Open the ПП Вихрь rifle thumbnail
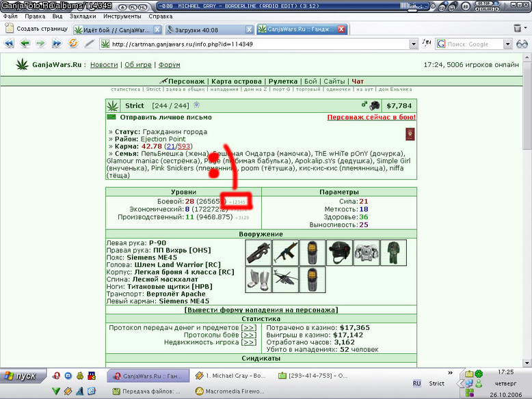Screen dimensions: 532x399 coord(285,252)
